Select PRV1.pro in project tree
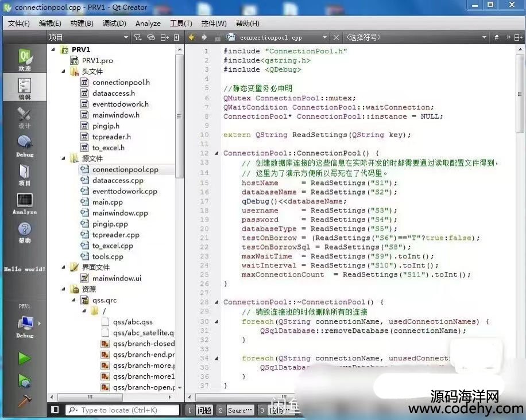 [97, 61]
